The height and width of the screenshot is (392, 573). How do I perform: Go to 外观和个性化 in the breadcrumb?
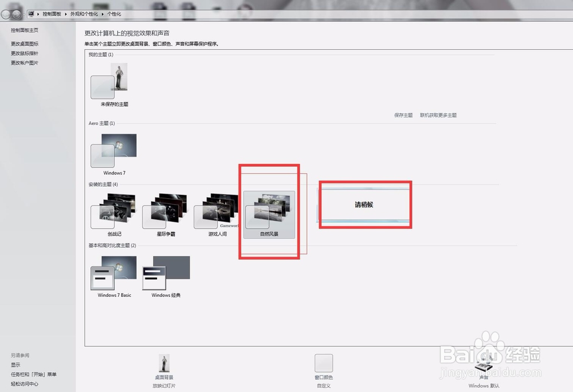coord(84,14)
